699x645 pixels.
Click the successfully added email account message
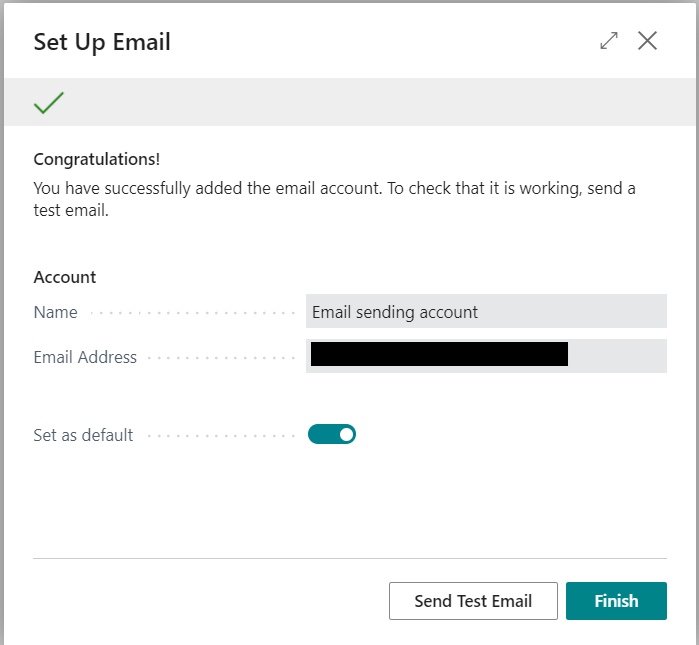coord(334,199)
